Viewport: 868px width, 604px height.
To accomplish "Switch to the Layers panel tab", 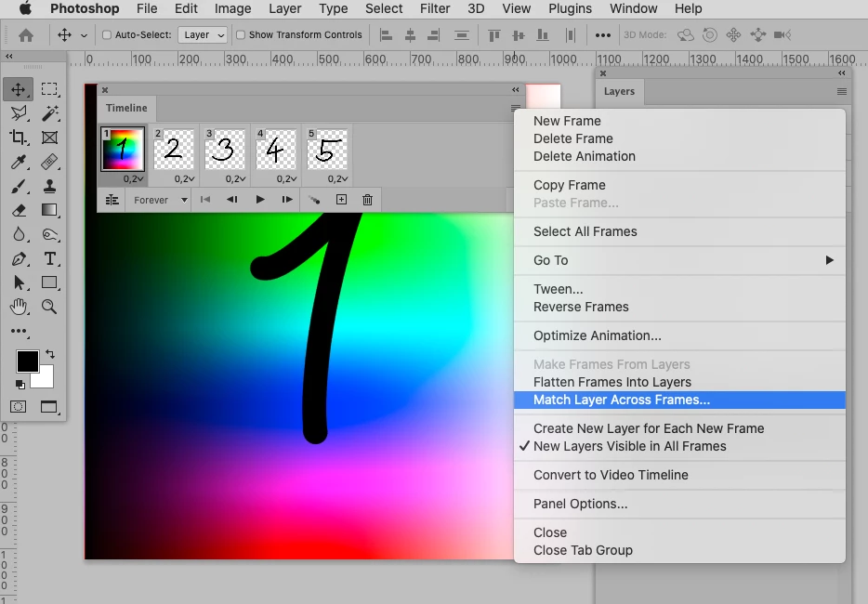I will coord(620,91).
